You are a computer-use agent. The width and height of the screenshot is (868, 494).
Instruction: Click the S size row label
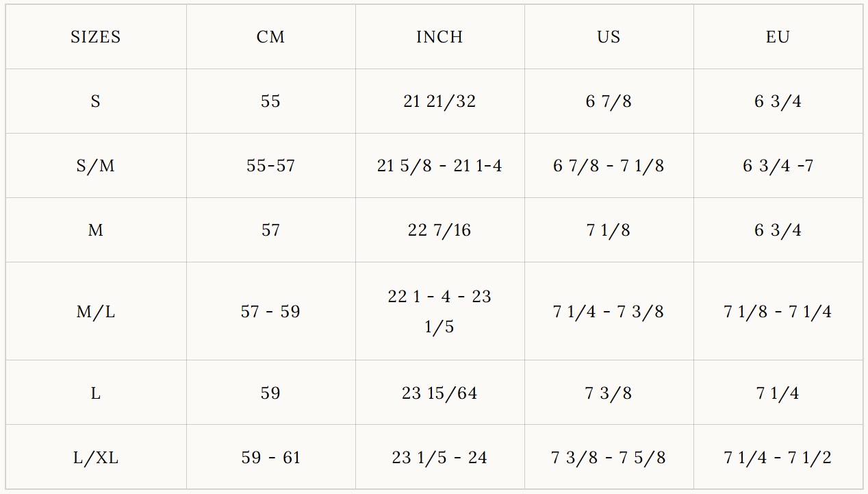[96, 101]
